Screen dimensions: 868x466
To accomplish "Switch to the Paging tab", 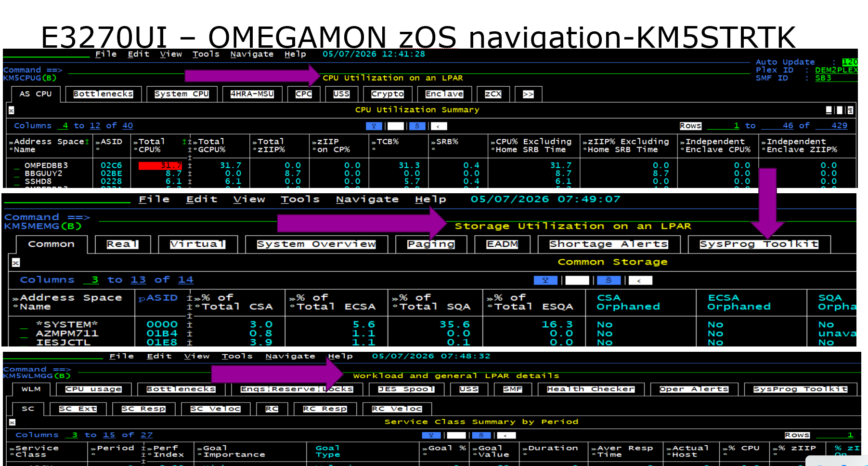I will coord(431,244).
